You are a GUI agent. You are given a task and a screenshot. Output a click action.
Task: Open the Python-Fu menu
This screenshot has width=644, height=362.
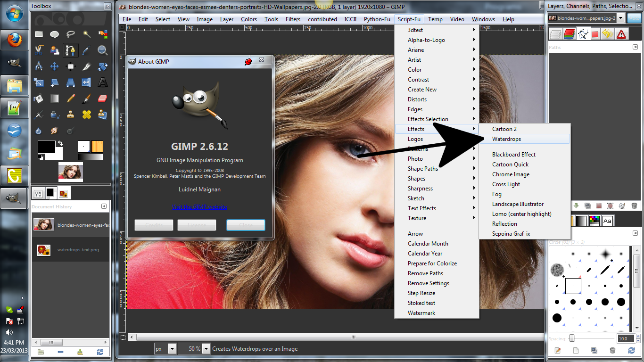click(377, 19)
